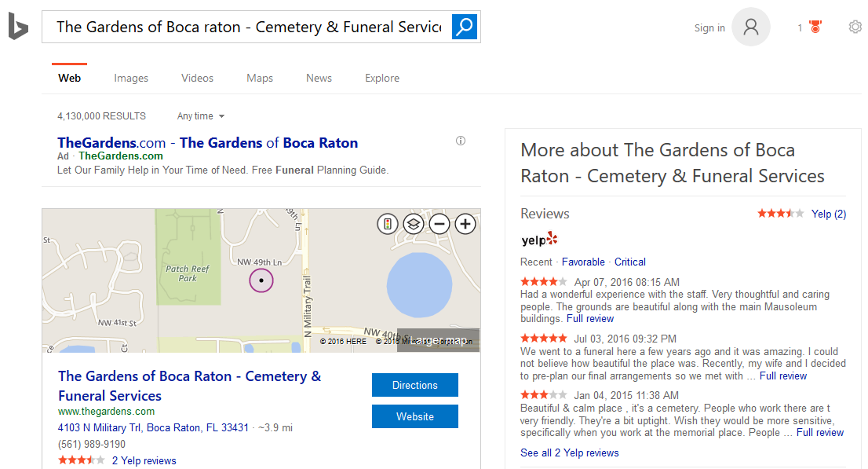Toggle traffic view on the map
This screenshot has width=868, height=469.
(388, 224)
